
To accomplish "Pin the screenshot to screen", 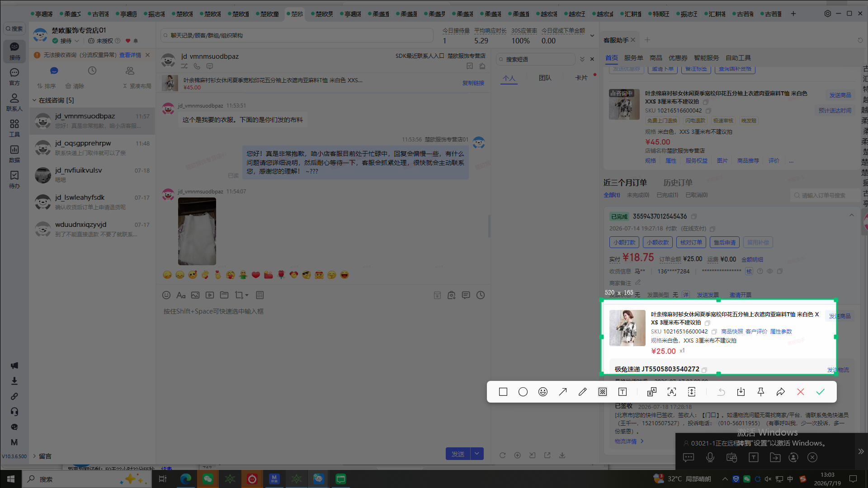I will coord(761,392).
